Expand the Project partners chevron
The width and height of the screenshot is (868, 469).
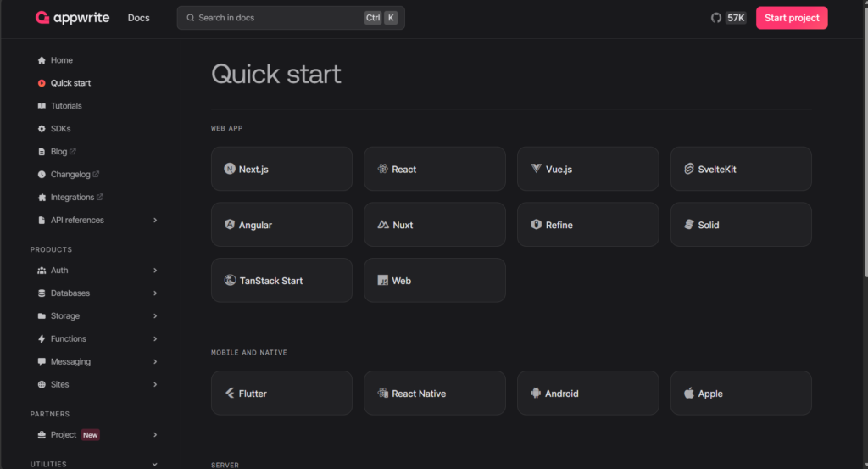[155, 435]
